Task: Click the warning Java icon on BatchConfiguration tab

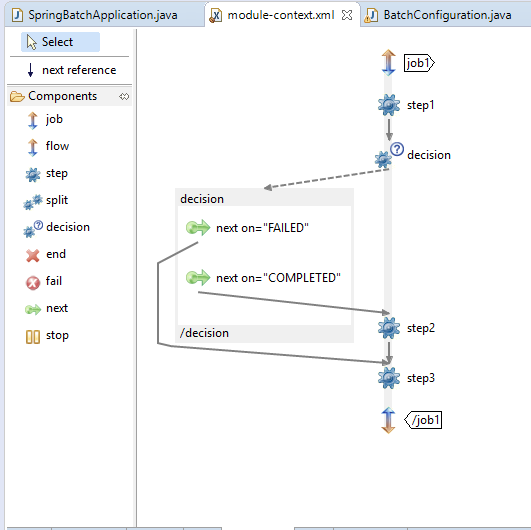Action: [x=371, y=16]
